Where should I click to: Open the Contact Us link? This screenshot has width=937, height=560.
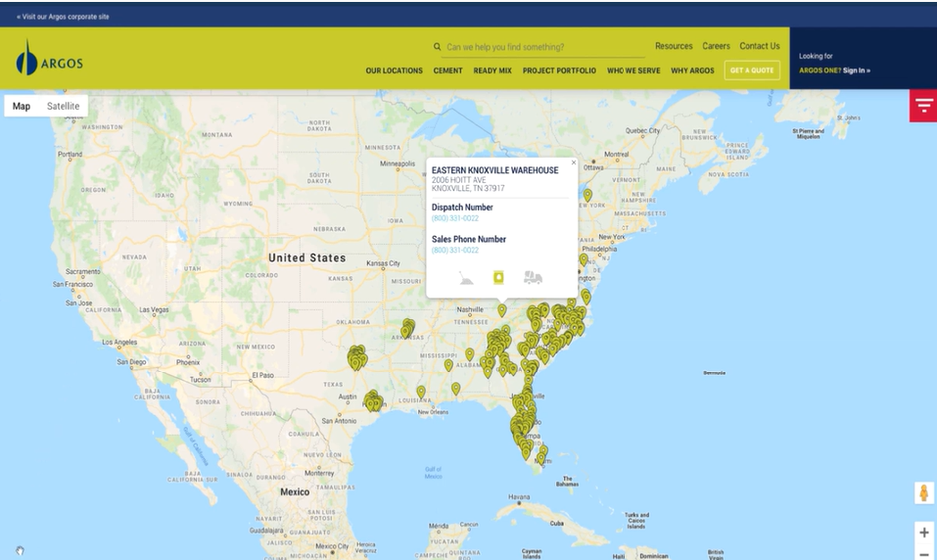pos(760,46)
